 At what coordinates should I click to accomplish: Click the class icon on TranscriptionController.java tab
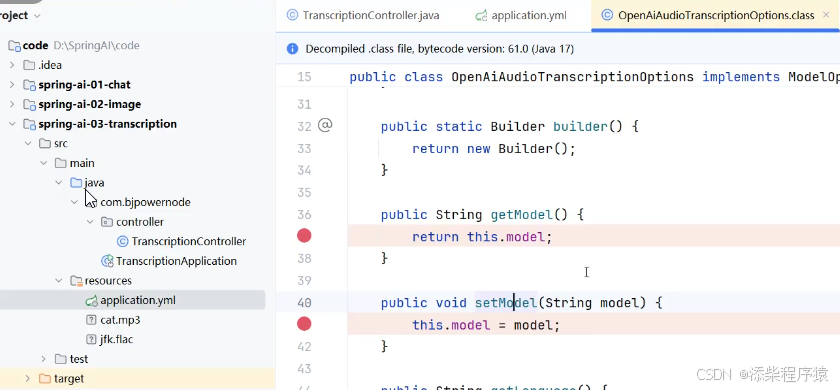292,16
